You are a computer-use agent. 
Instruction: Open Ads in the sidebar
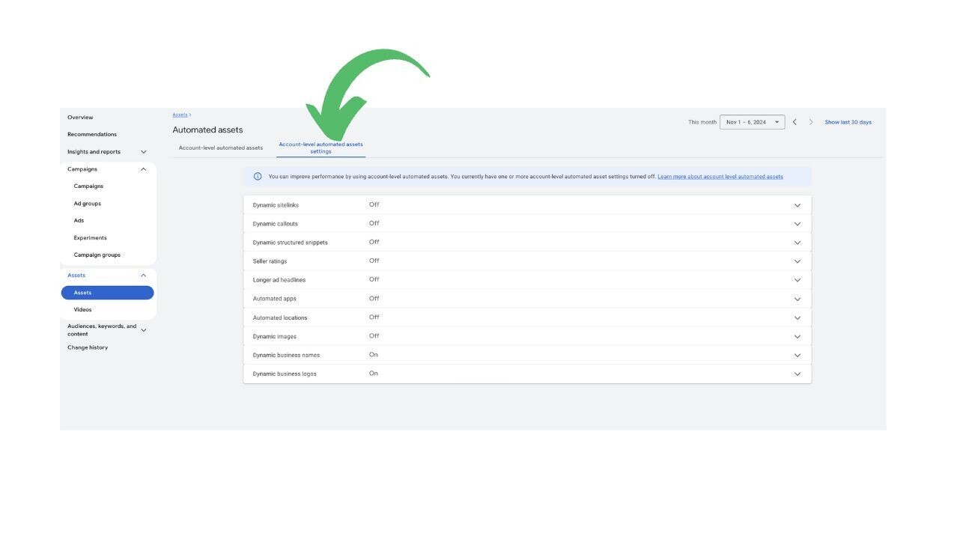pyautogui.click(x=79, y=221)
